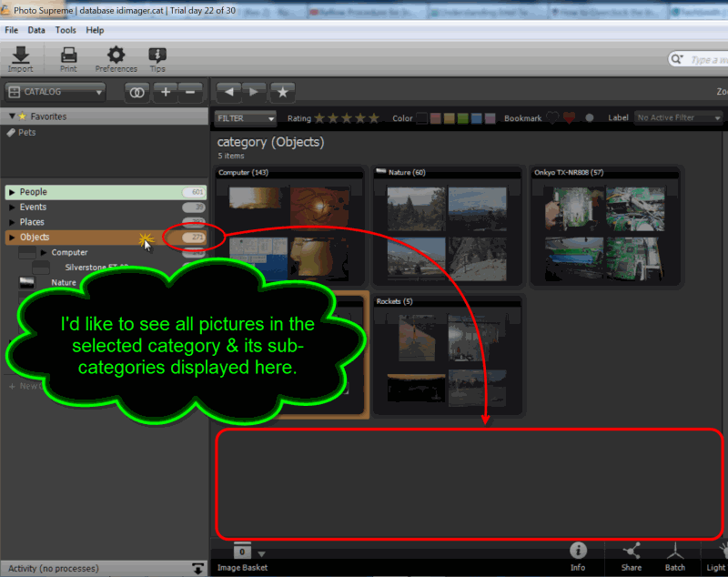This screenshot has height=577, width=728.
Task: Set rating filter to three stars
Action: tap(347, 118)
